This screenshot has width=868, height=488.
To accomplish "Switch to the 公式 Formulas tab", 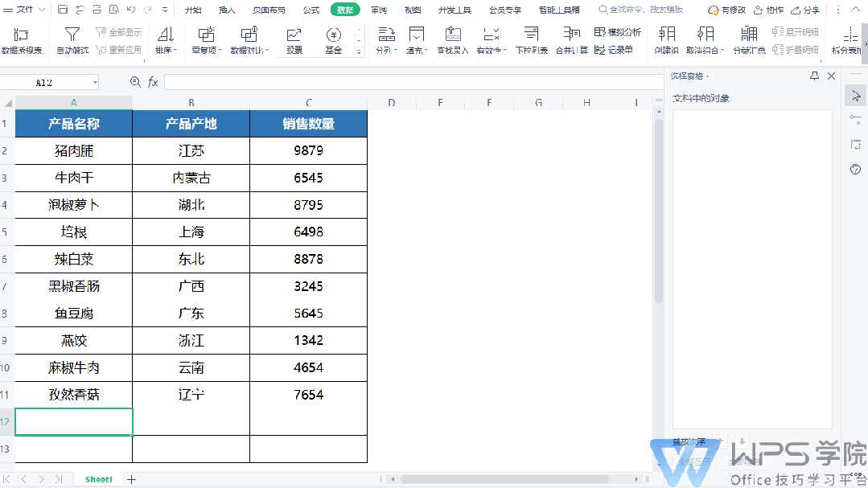I will click(311, 10).
